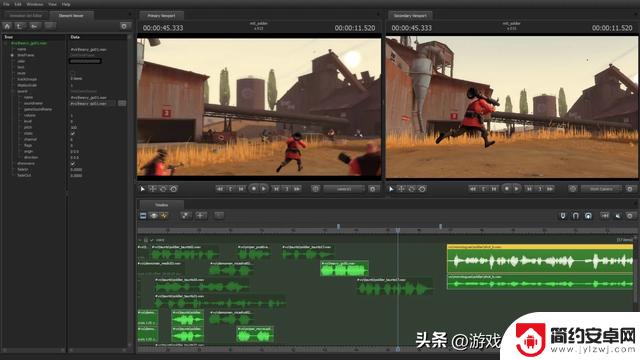640x360 pixels.
Task: Toggle the checkbox above fadeIn value
Action: click(73, 163)
